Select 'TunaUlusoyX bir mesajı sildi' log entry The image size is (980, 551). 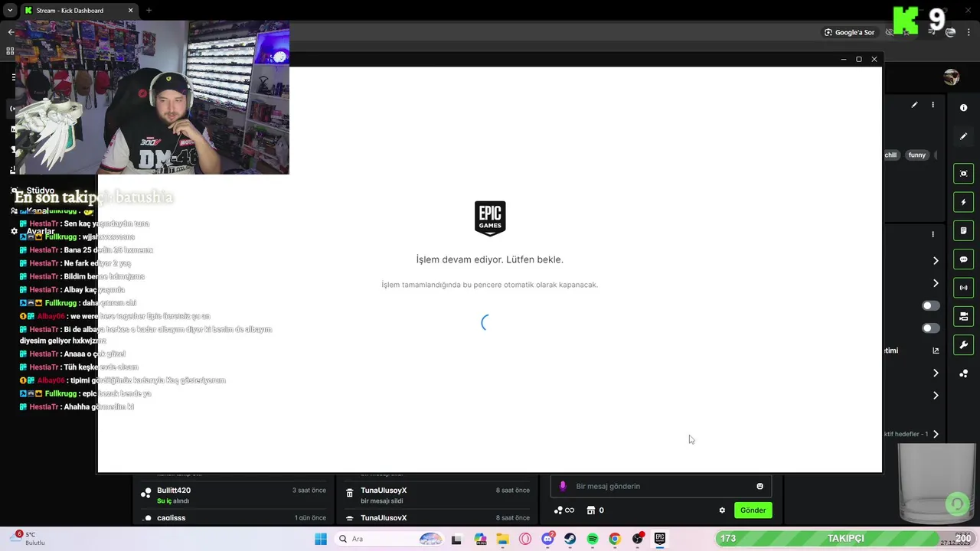[437, 495]
